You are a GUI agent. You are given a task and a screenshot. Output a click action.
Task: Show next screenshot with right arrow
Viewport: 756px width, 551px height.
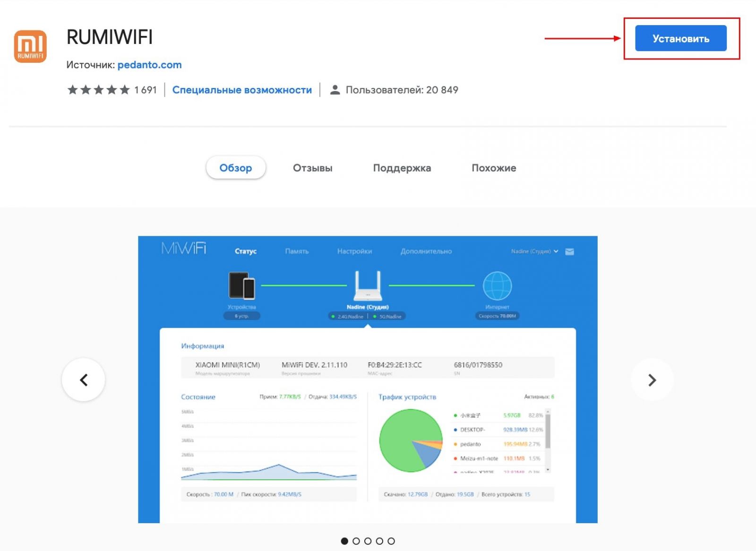click(652, 380)
